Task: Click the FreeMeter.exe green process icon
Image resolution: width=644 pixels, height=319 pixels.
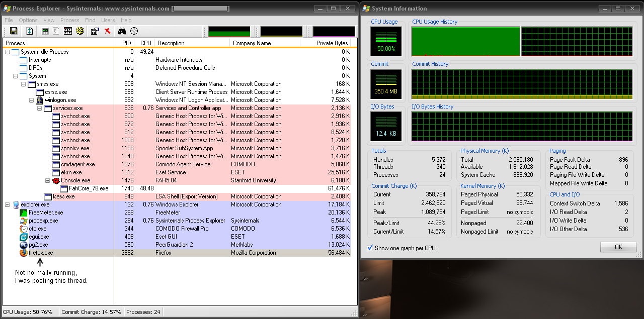Action: [x=23, y=212]
